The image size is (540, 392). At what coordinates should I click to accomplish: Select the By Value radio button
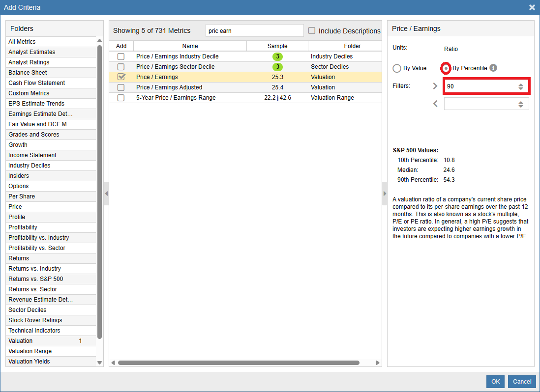[397, 68]
